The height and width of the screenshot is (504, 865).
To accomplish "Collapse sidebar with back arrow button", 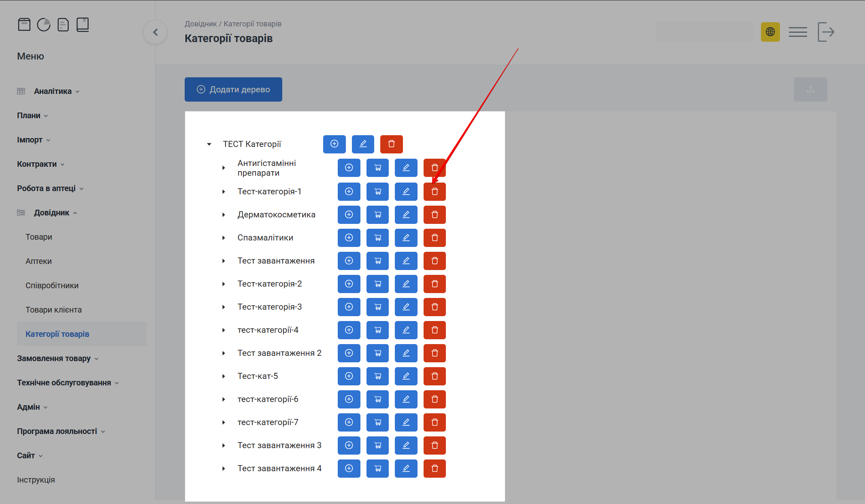I will click(x=155, y=32).
